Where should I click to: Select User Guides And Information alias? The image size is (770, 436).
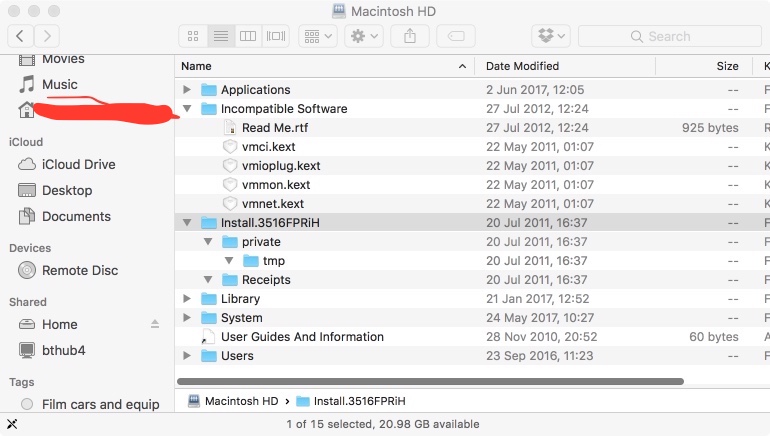(x=302, y=337)
